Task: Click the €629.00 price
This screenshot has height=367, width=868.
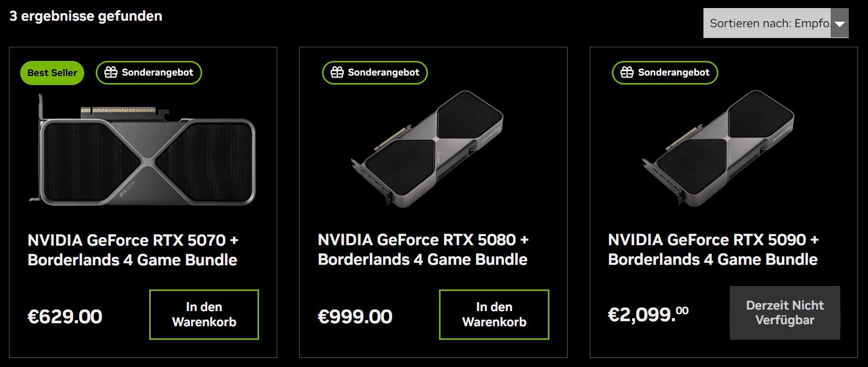Action: 65,317
